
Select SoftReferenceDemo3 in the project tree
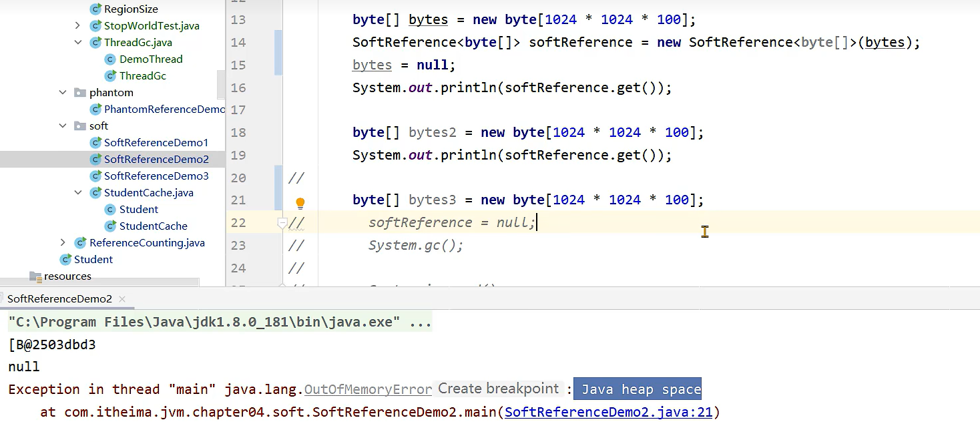[156, 176]
